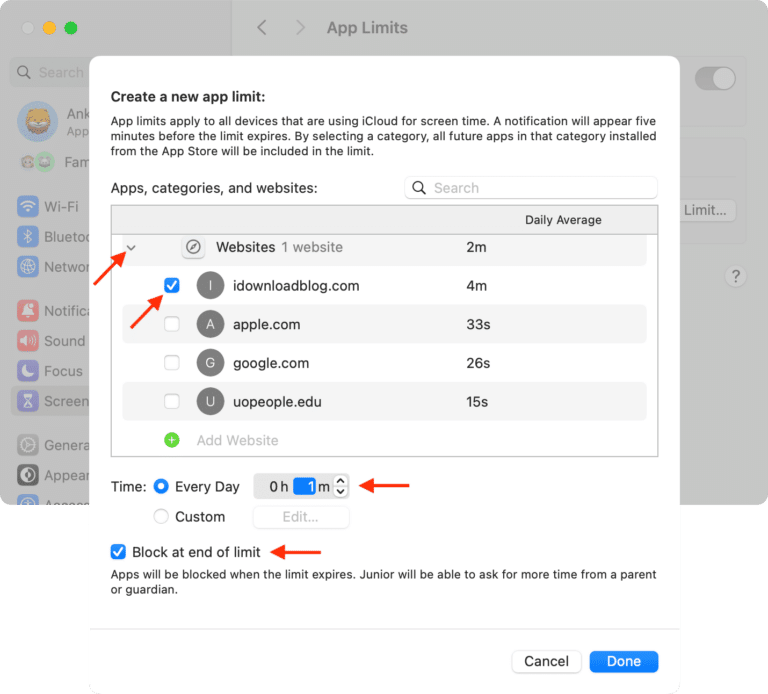Click the 15s daily average value

477,402
